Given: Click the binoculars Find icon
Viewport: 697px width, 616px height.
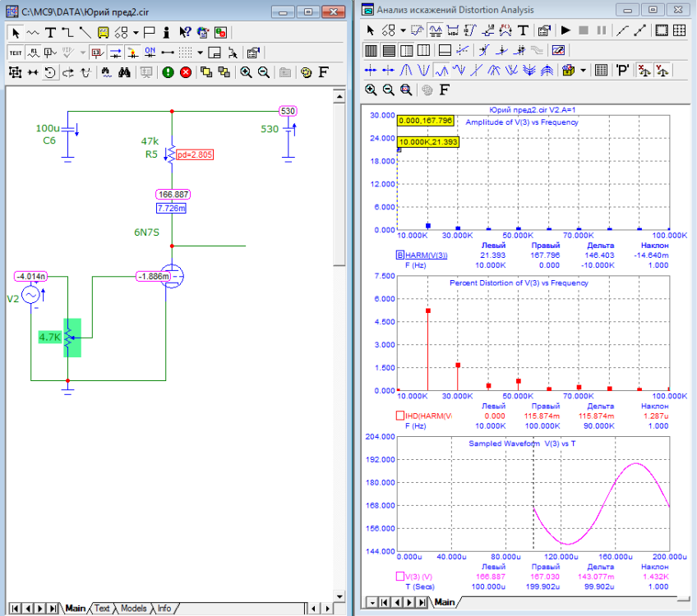Looking at the screenshot, I should click(x=124, y=72).
